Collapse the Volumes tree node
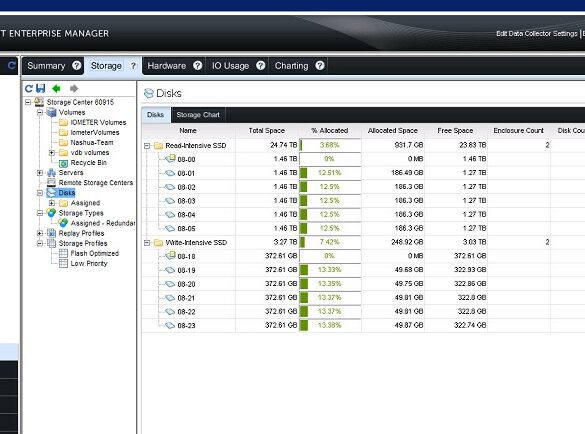 pos(40,112)
